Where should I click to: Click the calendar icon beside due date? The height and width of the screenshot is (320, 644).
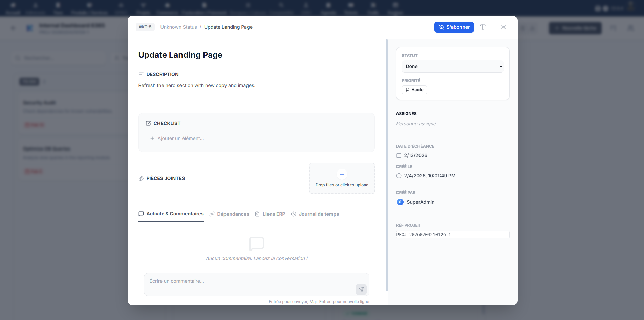399,155
